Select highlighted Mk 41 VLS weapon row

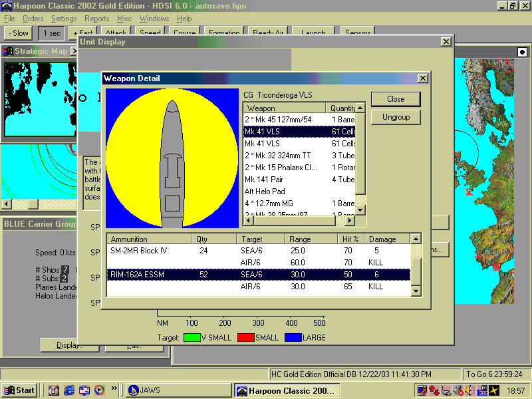pyautogui.click(x=299, y=131)
